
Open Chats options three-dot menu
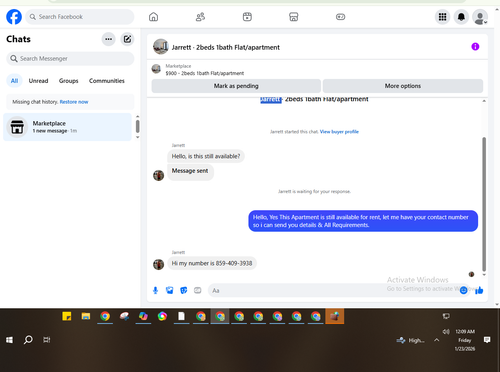pyautogui.click(x=108, y=39)
